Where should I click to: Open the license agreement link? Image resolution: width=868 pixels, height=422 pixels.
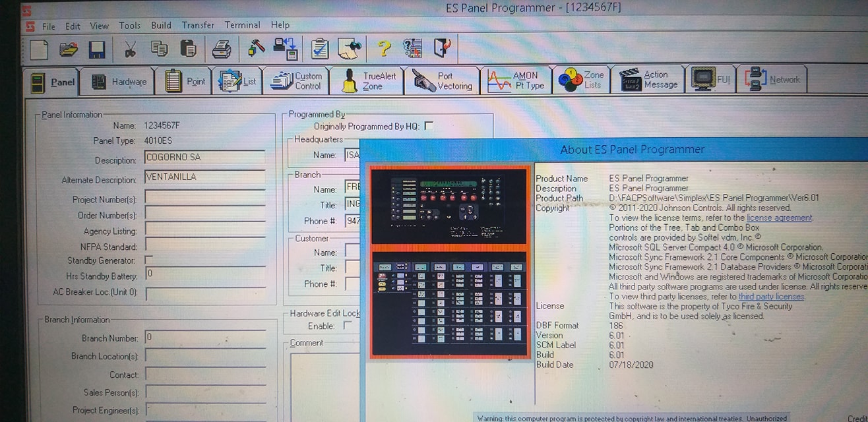(x=780, y=218)
